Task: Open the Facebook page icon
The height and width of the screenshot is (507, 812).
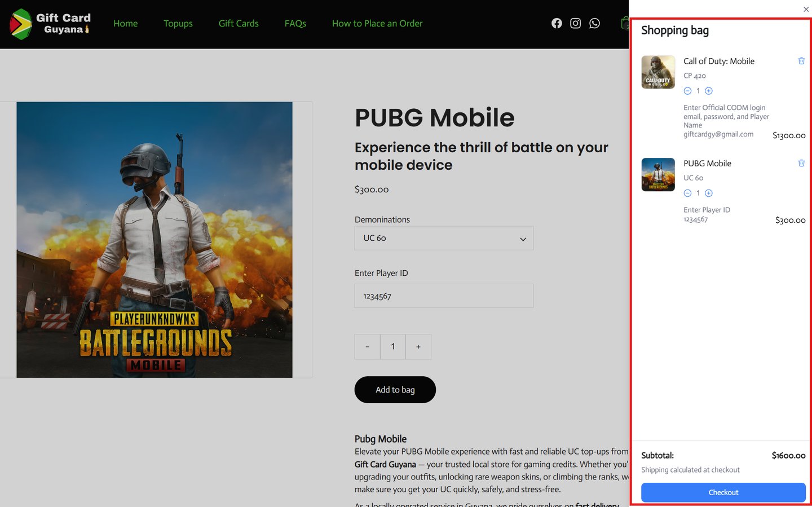Action: tap(557, 23)
